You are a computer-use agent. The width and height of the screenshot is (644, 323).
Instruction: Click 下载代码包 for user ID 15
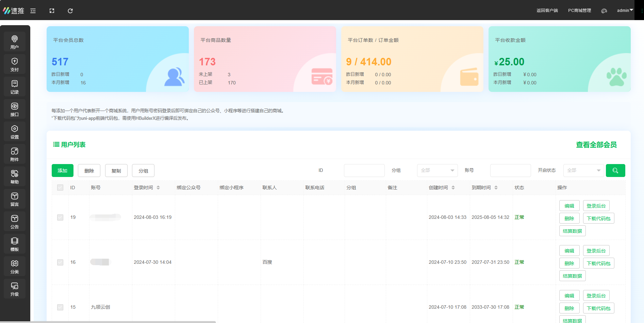tap(599, 308)
